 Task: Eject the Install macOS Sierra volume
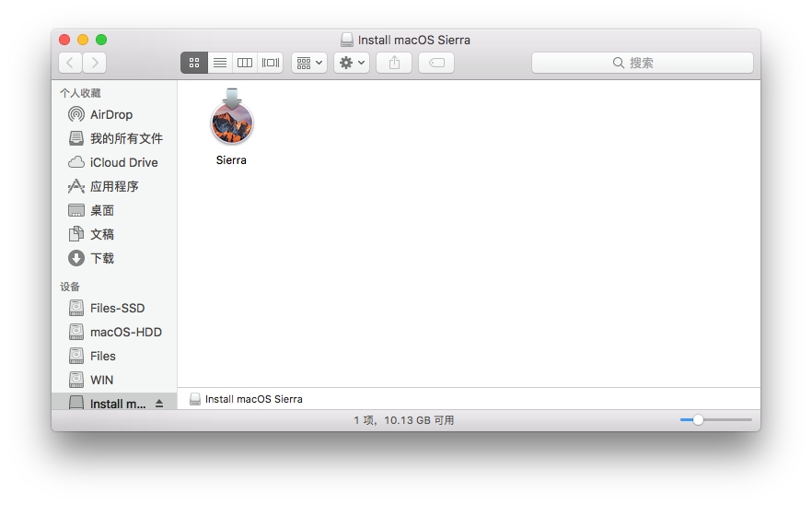(x=159, y=404)
